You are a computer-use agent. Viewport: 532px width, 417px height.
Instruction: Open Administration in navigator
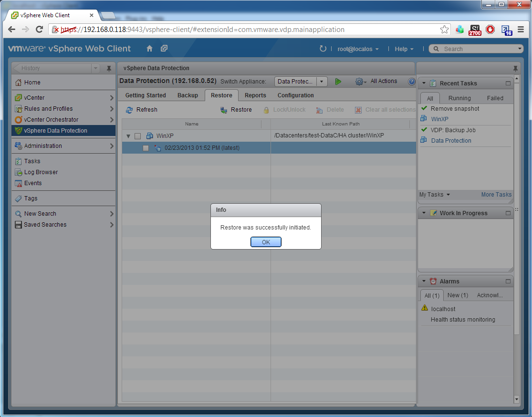pyautogui.click(x=63, y=146)
